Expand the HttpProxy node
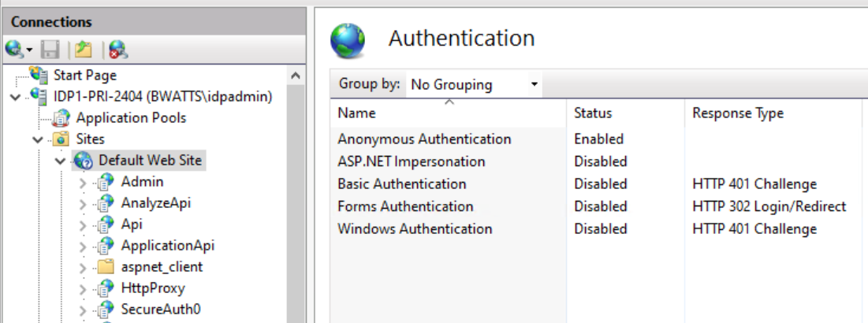Viewport: 868px width, 323px height. coord(83,289)
